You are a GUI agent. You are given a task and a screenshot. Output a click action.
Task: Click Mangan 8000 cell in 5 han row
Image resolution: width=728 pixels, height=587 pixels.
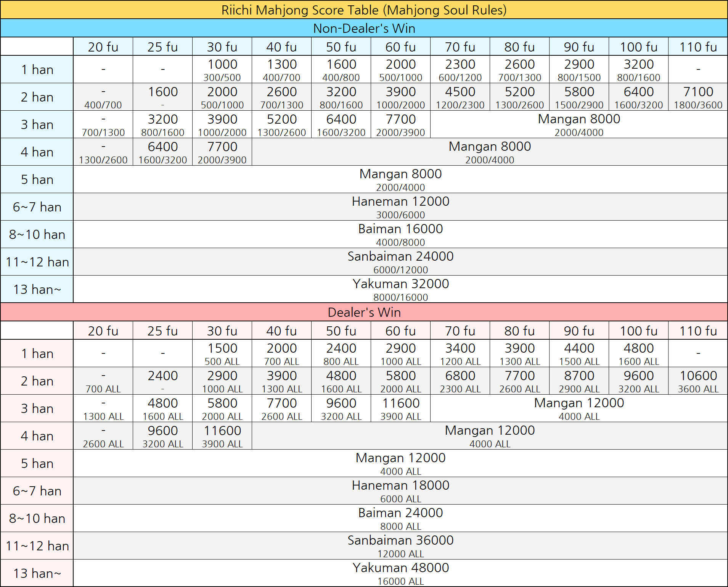tap(400, 179)
